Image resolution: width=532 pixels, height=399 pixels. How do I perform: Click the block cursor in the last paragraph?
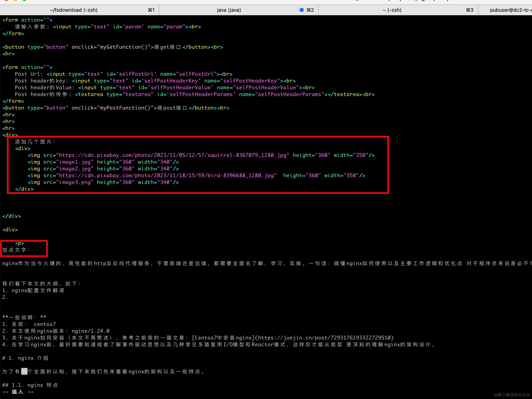[x=24, y=371]
